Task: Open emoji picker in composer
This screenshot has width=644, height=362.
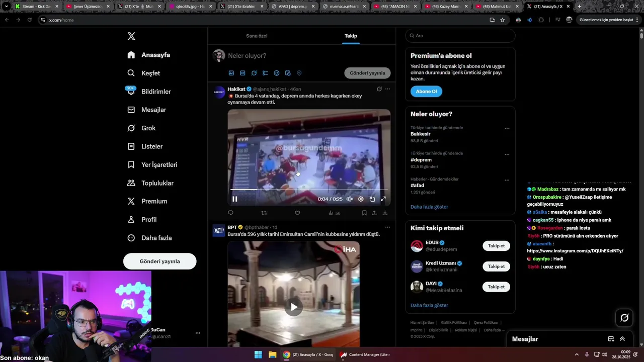Action: click(277, 73)
